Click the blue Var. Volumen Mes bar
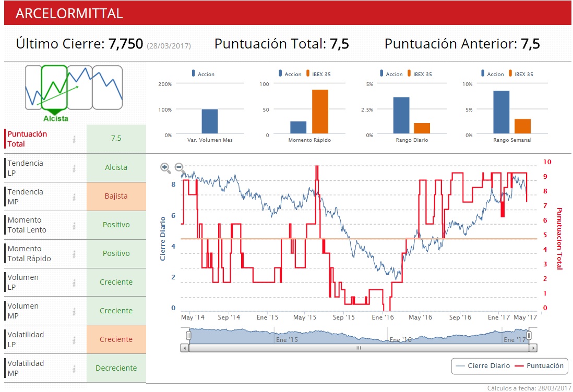Viewport: 573px width, 392px height. 210,121
